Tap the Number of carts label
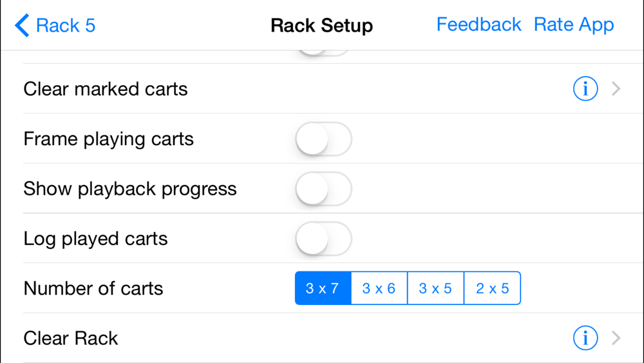Screen dimensions: 644x363 (x=93, y=288)
